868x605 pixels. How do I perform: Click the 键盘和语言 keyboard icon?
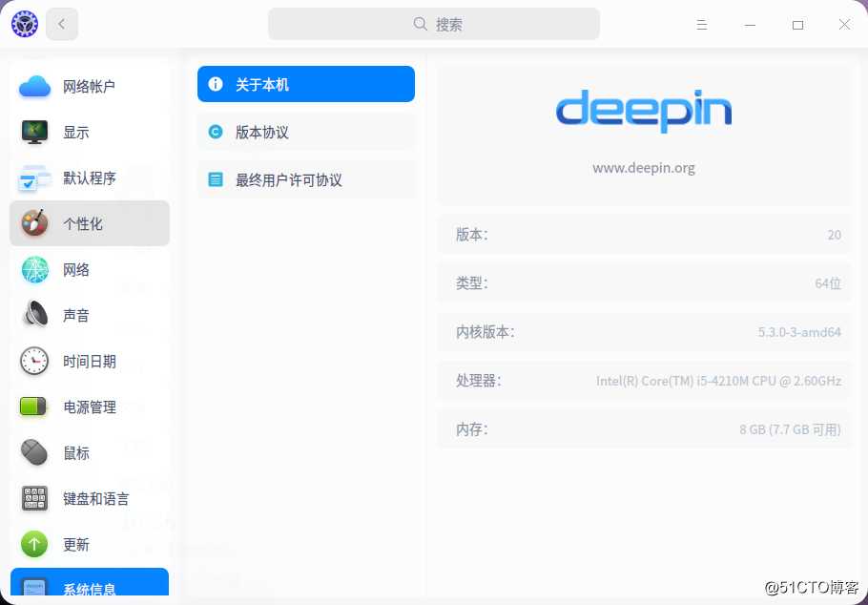(x=34, y=499)
